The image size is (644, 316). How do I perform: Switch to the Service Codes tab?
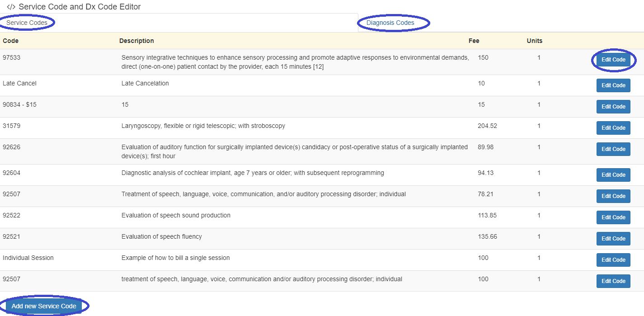coord(27,23)
